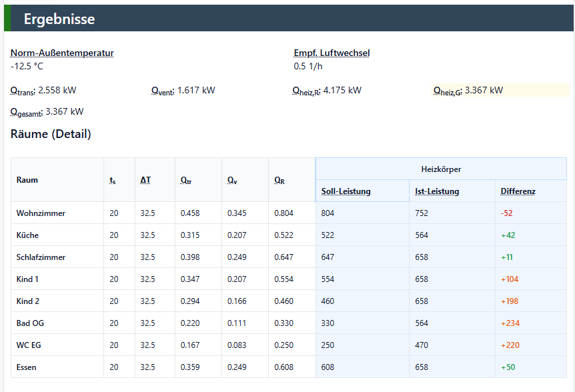Click the Soll-Leistung column header
This screenshot has width=575, height=392.
pyautogui.click(x=346, y=191)
